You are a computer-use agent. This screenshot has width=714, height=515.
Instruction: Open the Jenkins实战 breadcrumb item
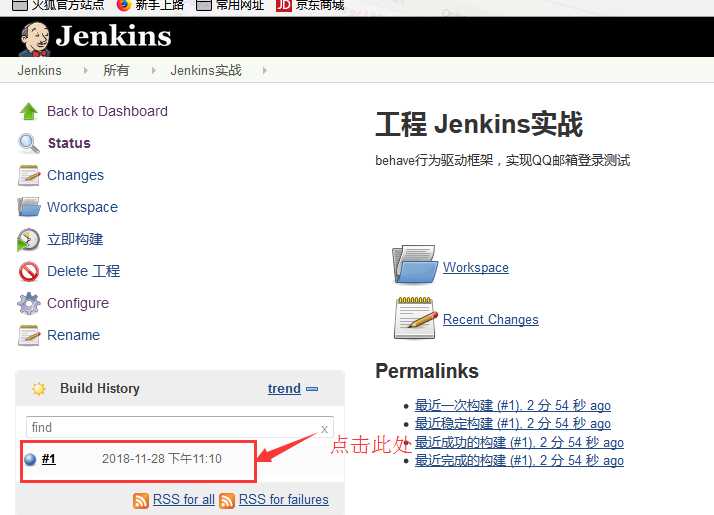pos(206,71)
